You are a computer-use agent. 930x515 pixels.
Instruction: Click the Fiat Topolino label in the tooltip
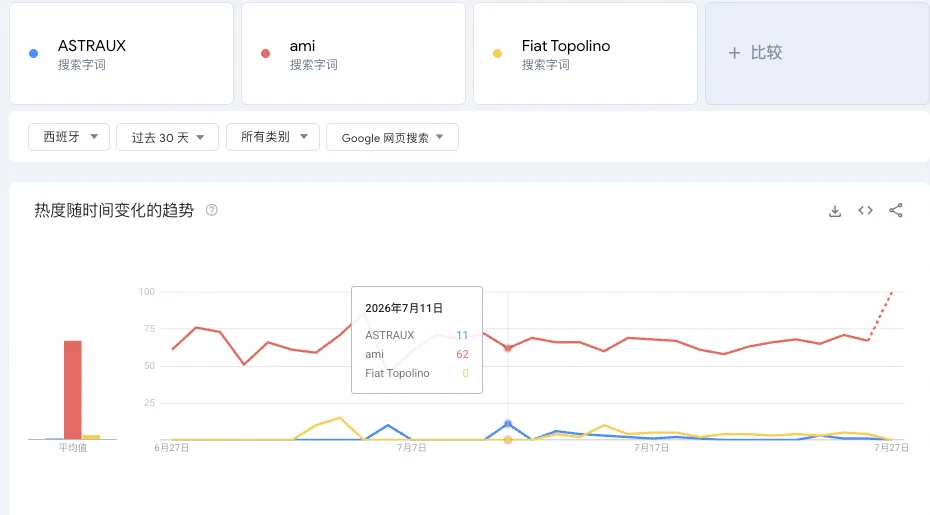pos(397,373)
